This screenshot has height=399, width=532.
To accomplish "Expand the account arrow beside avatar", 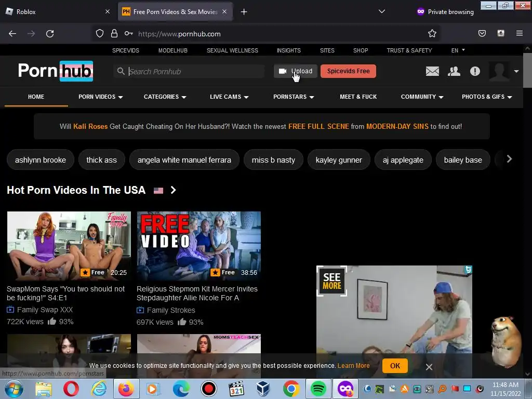I will click(516, 71).
